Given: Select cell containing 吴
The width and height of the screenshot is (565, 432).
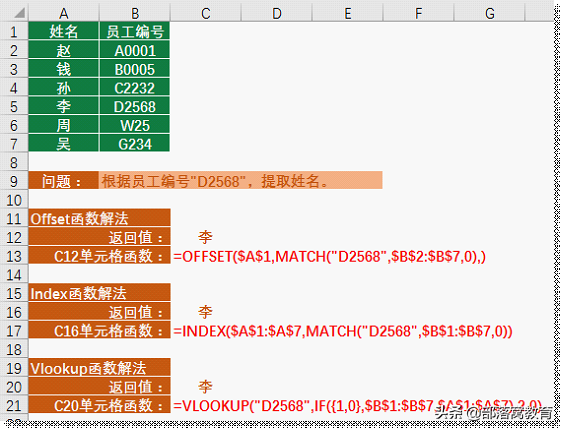Looking at the screenshot, I should point(63,143).
